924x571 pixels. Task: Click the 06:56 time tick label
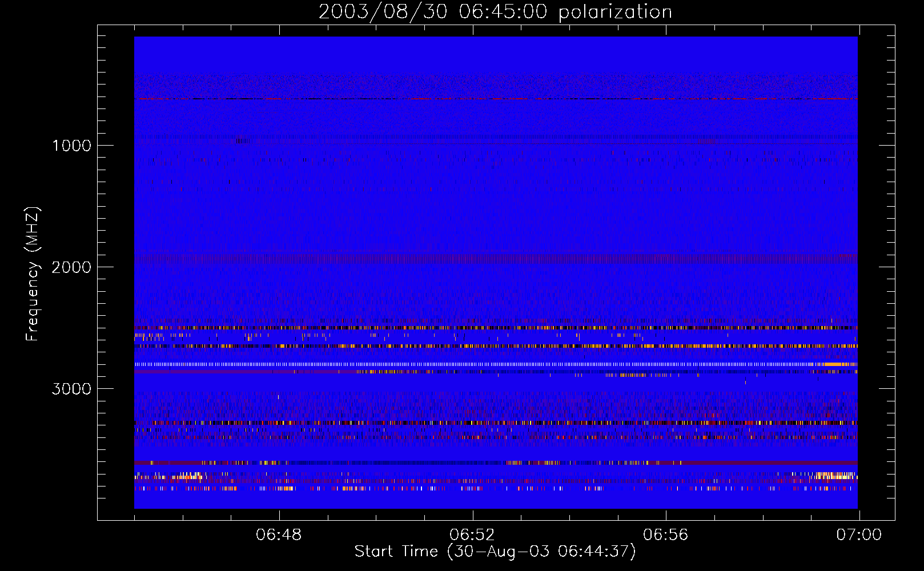(x=666, y=535)
